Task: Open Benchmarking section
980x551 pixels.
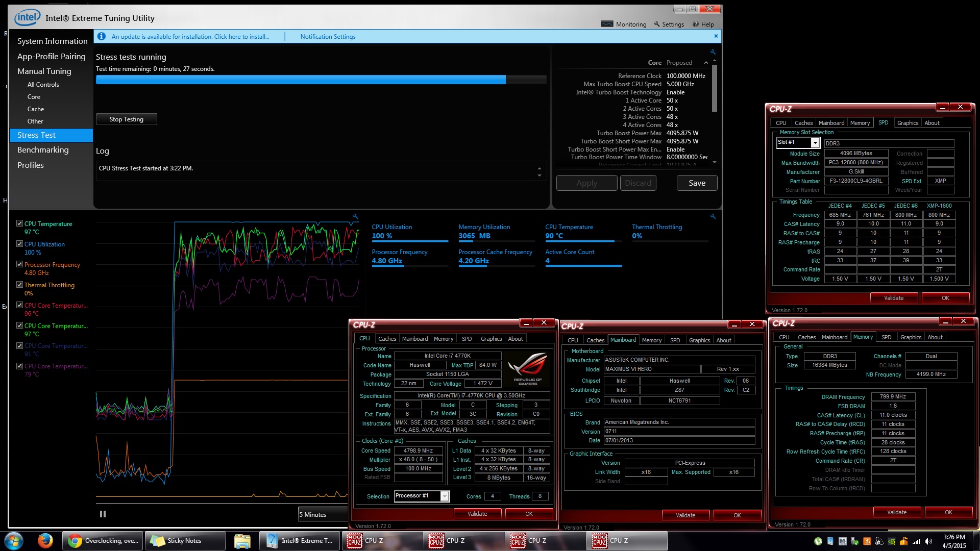Action: (43, 150)
